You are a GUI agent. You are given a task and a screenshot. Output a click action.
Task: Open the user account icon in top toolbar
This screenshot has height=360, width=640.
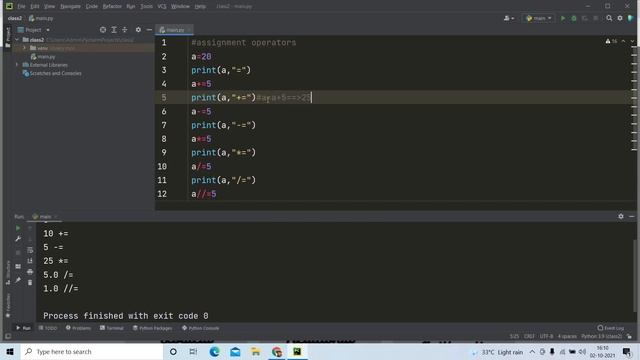[x=509, y=18]
